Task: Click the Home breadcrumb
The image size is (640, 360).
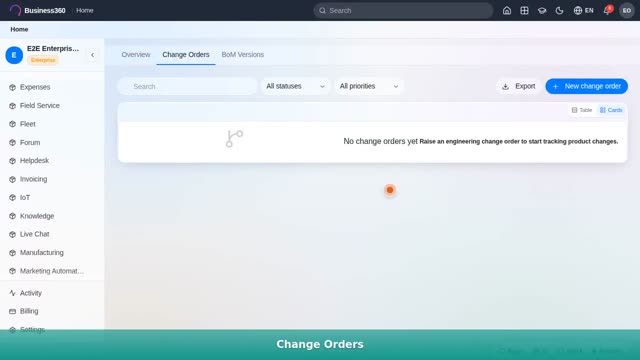Action: tap(19, 29)
